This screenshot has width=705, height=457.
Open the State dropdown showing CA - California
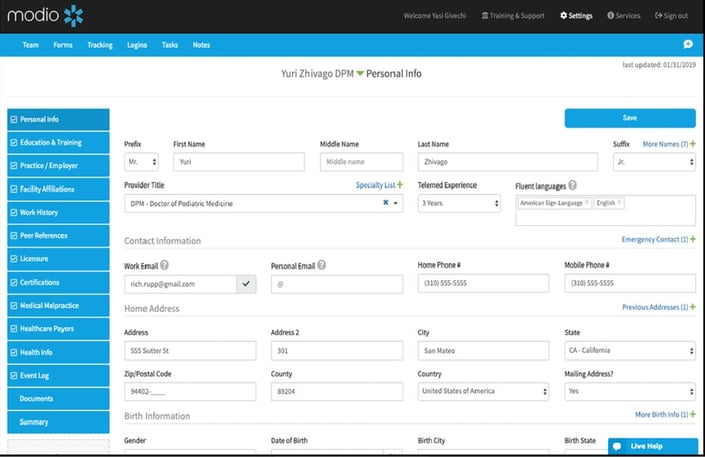[x=630, y=350]
